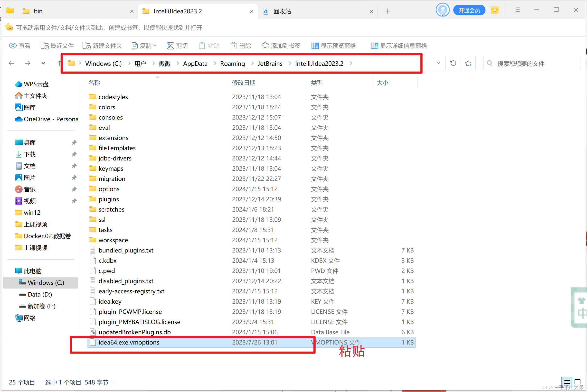Click the add-bookmark star icon near search

[x=468, y=63]
